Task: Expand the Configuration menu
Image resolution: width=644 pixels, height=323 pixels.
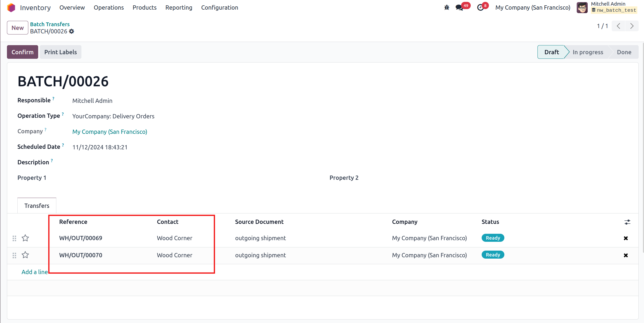Action: pyautogui.click(x=219, y=7)
